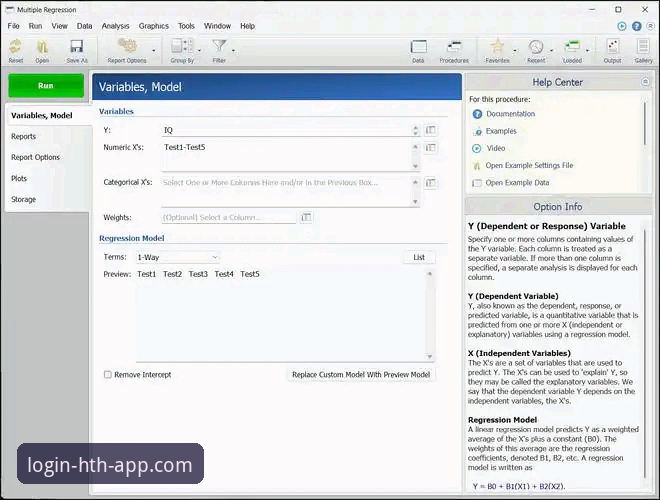Click the Recent clock icon
660x500 pixels.
pos(536,46)
